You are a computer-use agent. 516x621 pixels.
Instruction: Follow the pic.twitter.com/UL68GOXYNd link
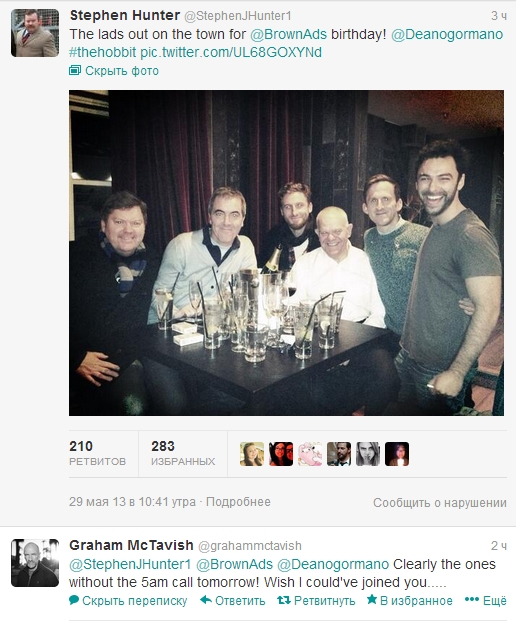click(231, 52)
